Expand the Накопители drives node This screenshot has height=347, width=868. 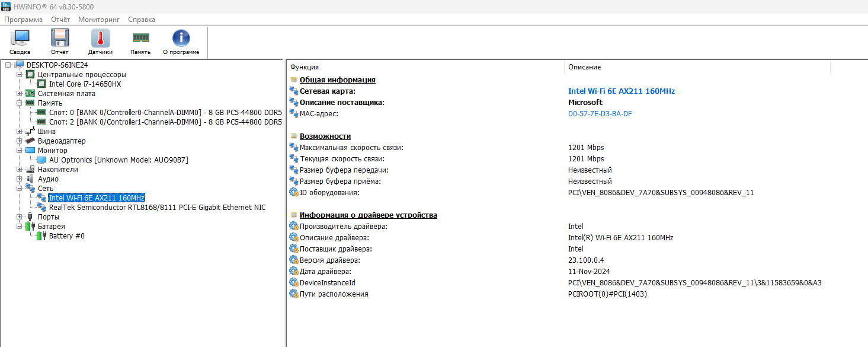[x=20, y=170]
